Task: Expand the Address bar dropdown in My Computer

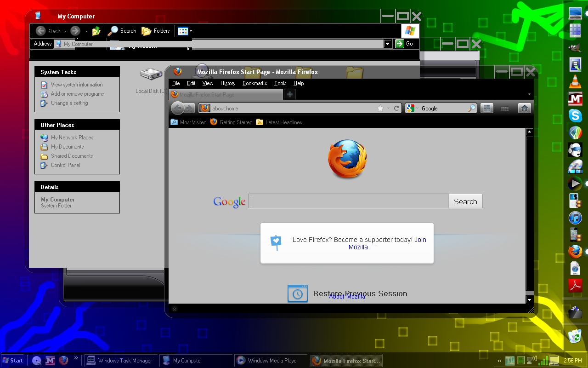Action: (x=387, y=44)
